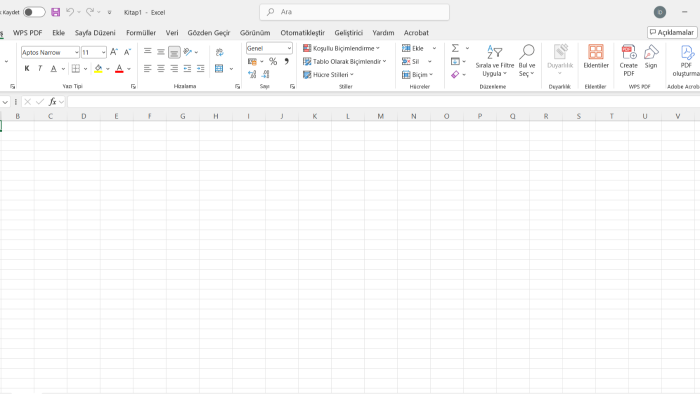The height and width of the screenshot is (394, 700).
Task: Expand Tablo Olarak Biçimlendir menu
Action: [x=345, y=62]
